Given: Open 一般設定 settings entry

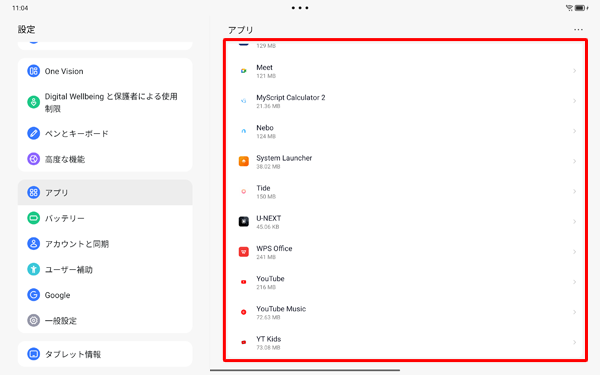Looking at the screenshot, I should [x=105, y=320].
